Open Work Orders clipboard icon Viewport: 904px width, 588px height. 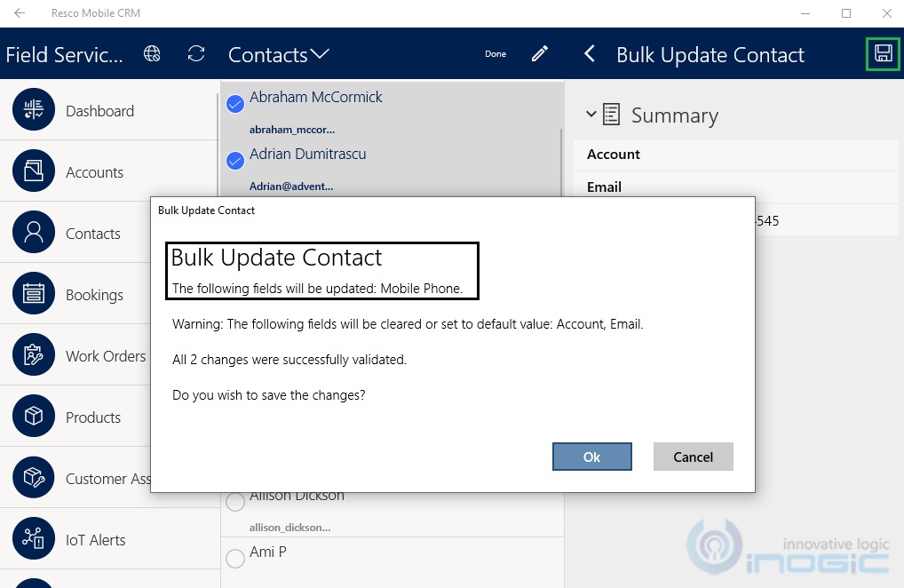pos(34,354)
